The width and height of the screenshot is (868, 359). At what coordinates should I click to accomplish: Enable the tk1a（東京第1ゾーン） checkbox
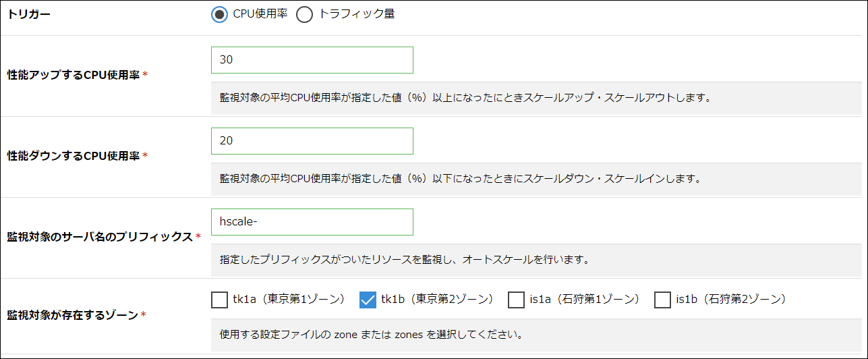219,299
